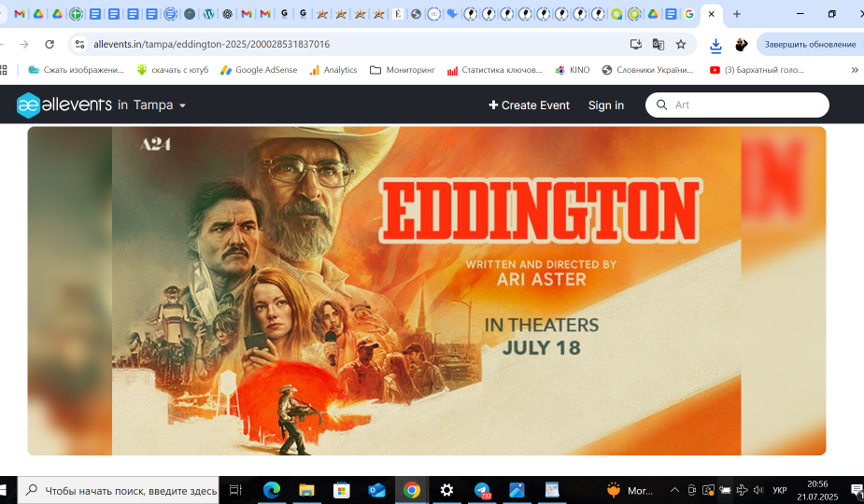Go forward with the forward arrow

(x=23, y=44)
